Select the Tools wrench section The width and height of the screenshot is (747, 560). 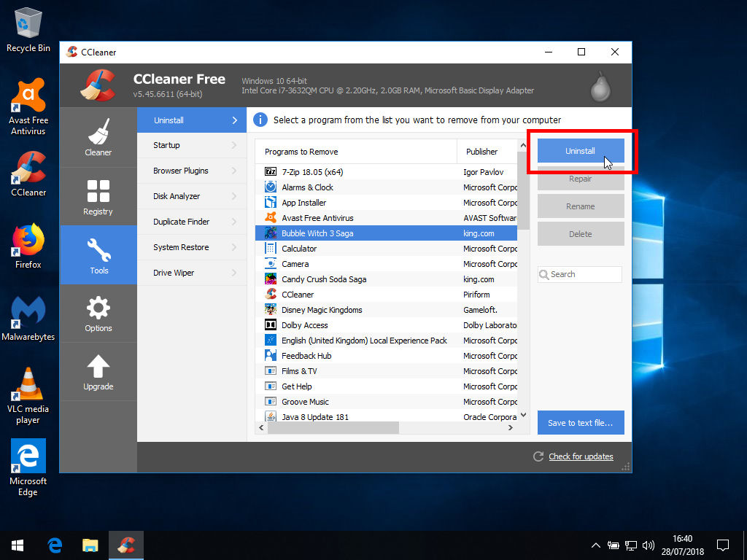pos(98,255)
